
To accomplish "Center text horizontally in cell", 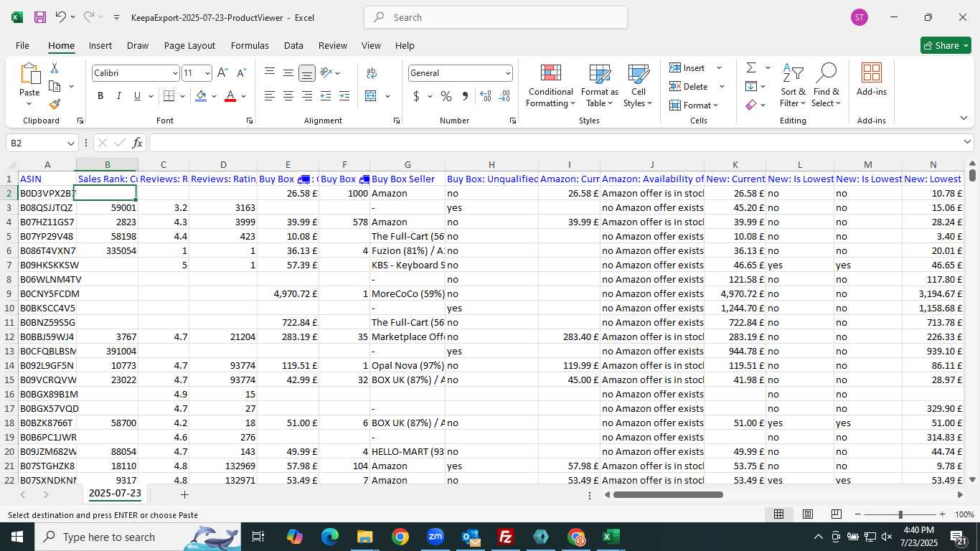I will click(x=288, y=96).
